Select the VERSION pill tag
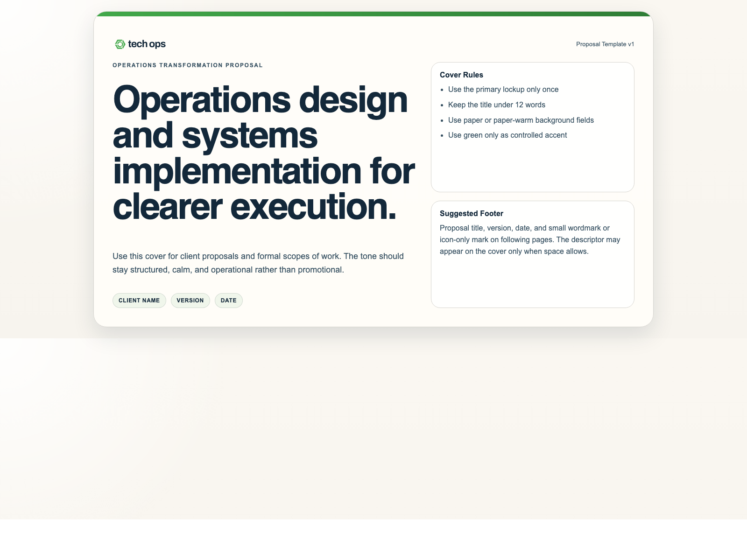 click(x=190, y=301)
